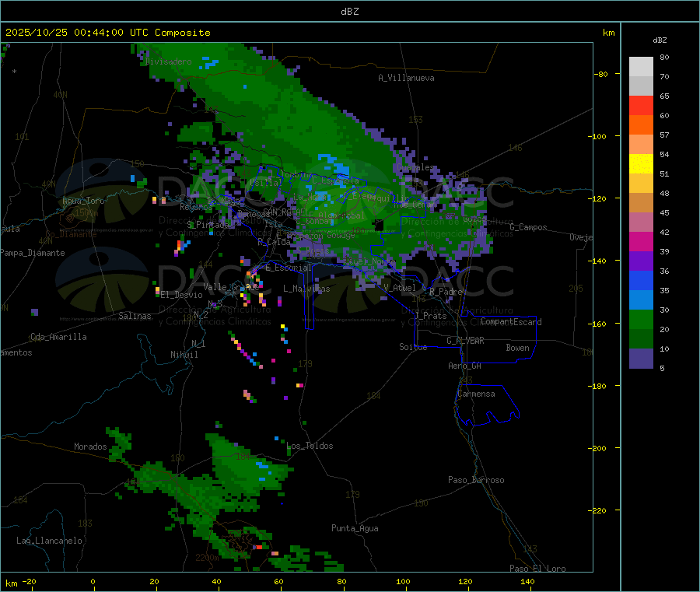Click the 'Morados' location label
This screenshot has width=700, height=592.
coord(91,447)
